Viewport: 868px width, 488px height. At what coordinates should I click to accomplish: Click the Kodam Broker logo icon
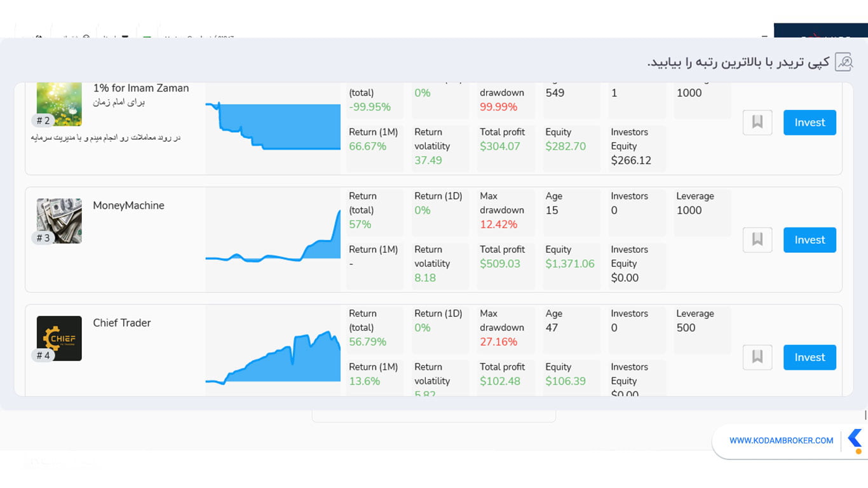pos(855,441)
